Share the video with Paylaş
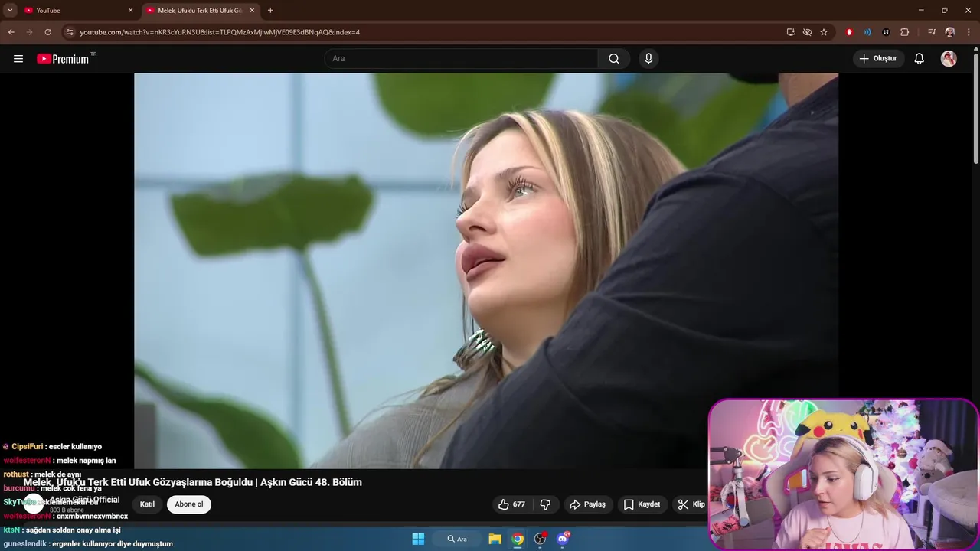The width and height of the screenshot is (980, 551). tap(587, 504)
